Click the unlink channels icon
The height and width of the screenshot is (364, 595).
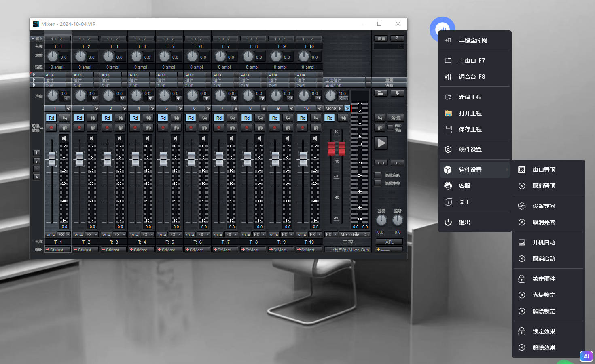397,163
